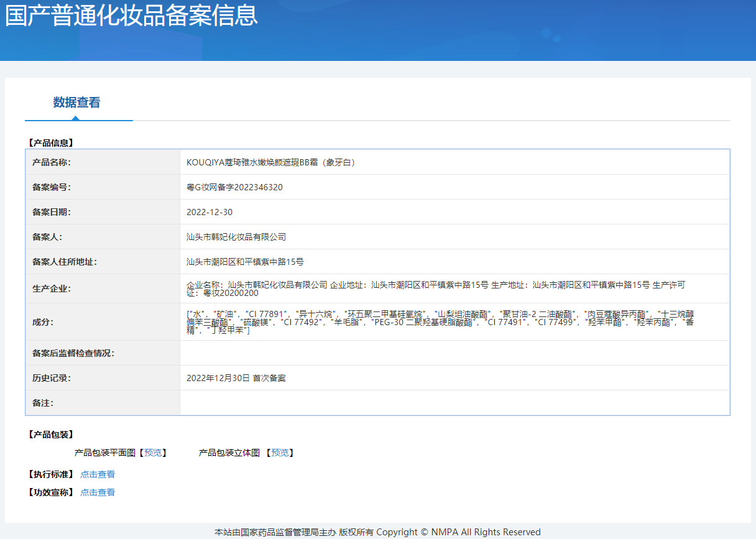Screen dimensions: 756x539
Task: Click the NMPA copyright footer text
Action: [x=377, y=532]
